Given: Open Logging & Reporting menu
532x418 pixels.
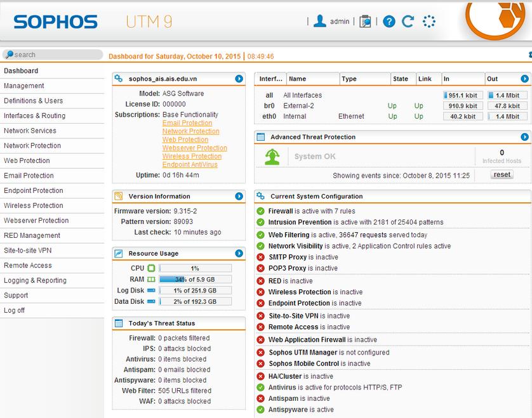Looking at the screenshot, I should point(52,280).
